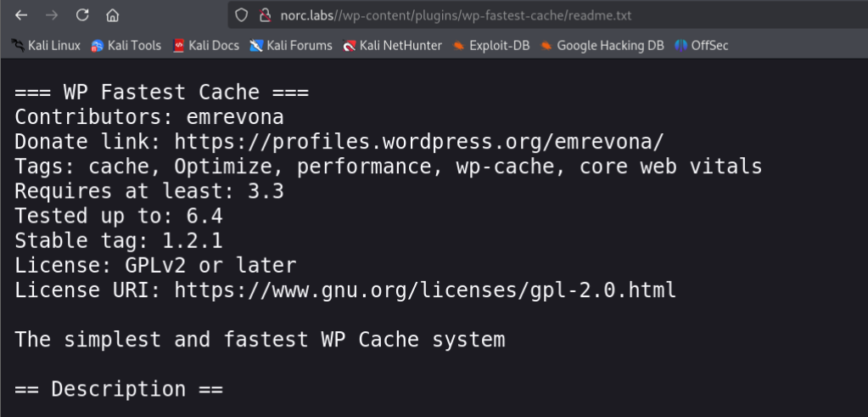
Task: Show site info via the crossed-out lock icon
Action: pos(266,15)
